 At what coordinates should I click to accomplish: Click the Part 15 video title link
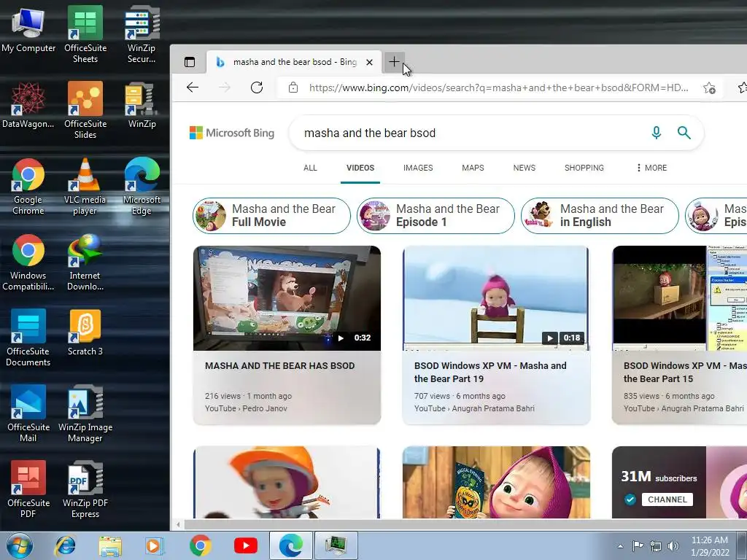[x=684, y=372]
